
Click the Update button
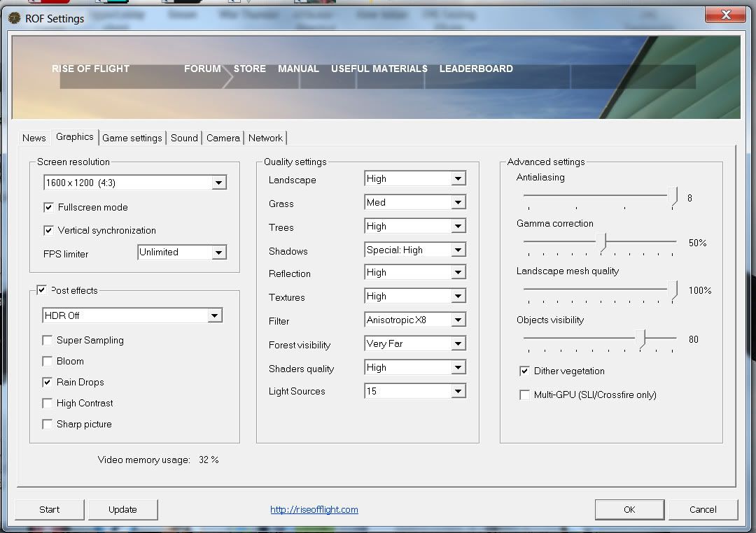pos(122,509)
